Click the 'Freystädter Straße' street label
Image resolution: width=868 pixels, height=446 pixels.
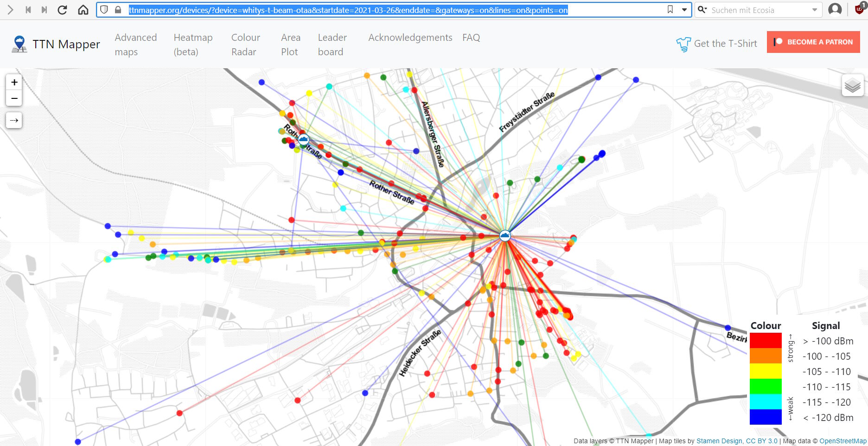(527, 112)
